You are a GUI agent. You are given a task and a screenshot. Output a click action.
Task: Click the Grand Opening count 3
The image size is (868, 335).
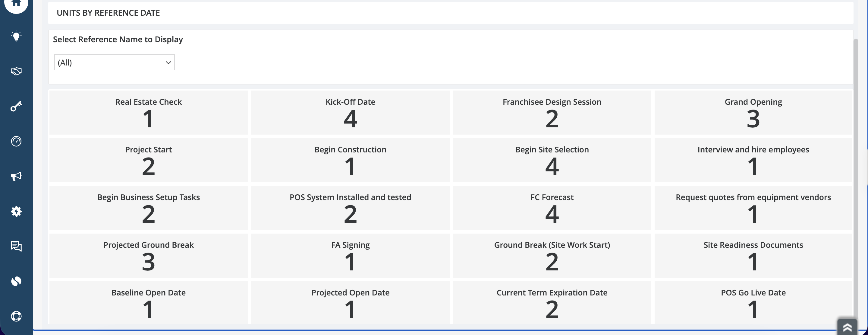[x=753, y=119]
